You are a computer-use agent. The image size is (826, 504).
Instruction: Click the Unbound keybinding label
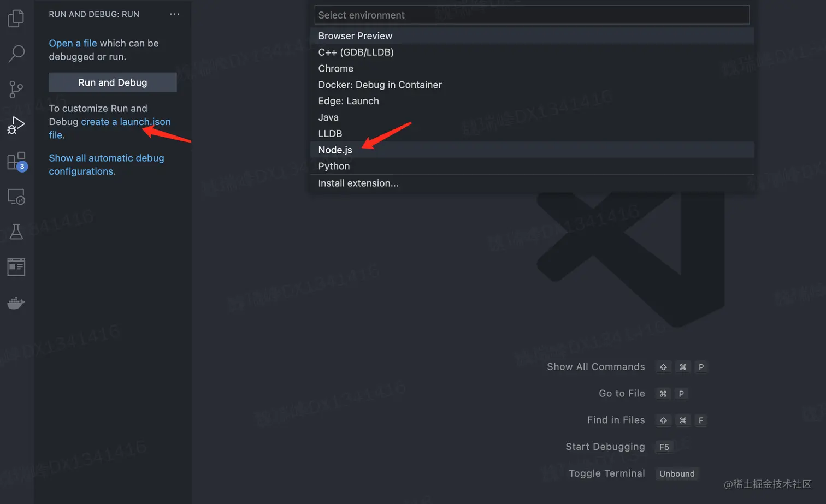[x=677, y=474]
